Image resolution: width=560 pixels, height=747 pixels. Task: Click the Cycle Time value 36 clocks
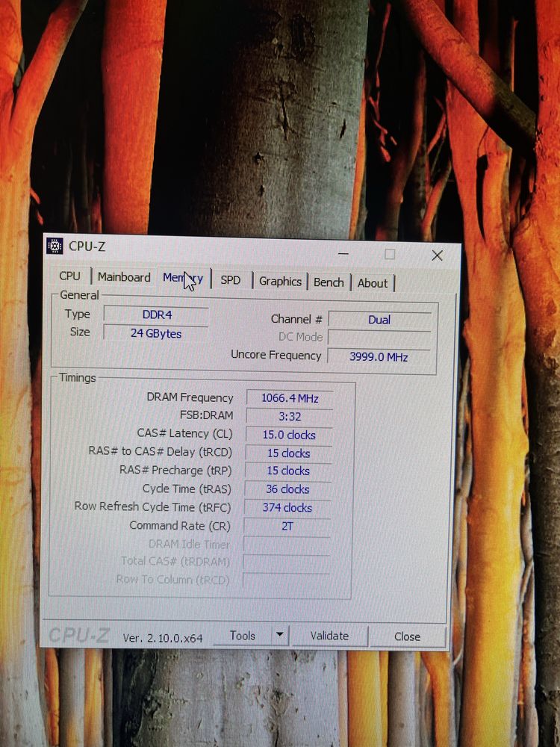(x=287, y=489)
